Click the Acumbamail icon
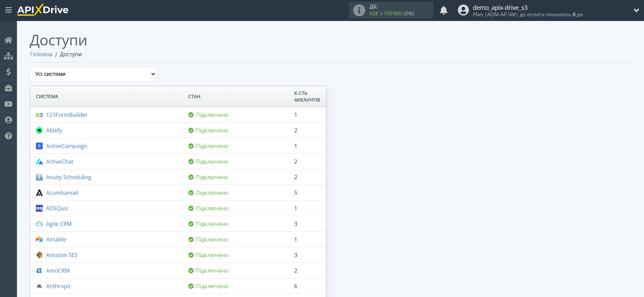 click(39, 193)
